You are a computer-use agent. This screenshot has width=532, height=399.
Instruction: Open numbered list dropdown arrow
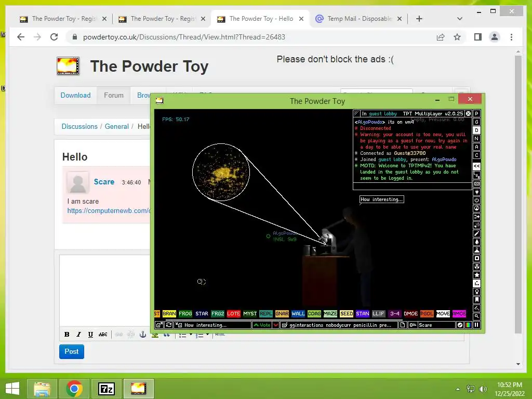point(207,335)
